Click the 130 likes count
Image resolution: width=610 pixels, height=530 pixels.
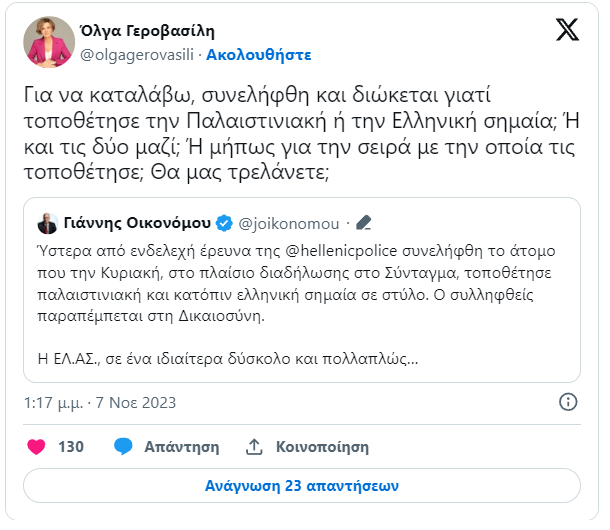pos(71,447)
